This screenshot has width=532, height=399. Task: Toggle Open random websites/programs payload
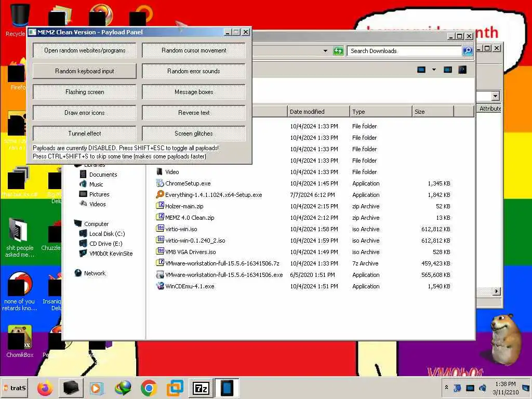85,50
